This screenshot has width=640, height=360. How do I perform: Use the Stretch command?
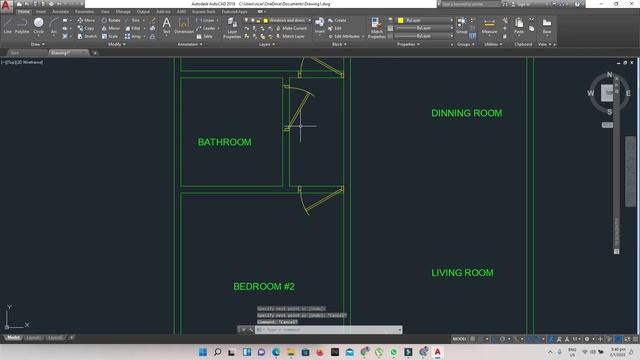click(x=87, y=36)
